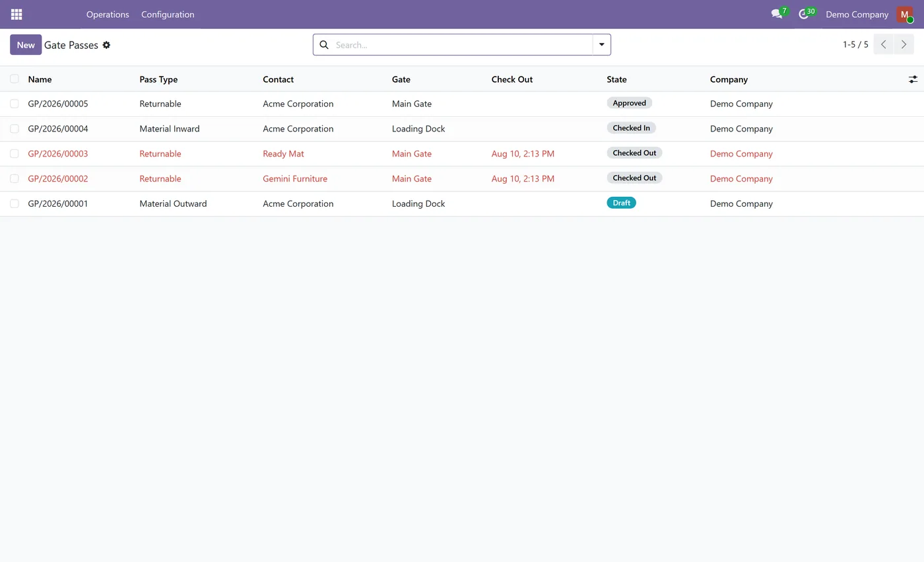Select checkbox for GP/2026/00002
The width and height of the screenshot is (924, 562).
click(14, 179)
